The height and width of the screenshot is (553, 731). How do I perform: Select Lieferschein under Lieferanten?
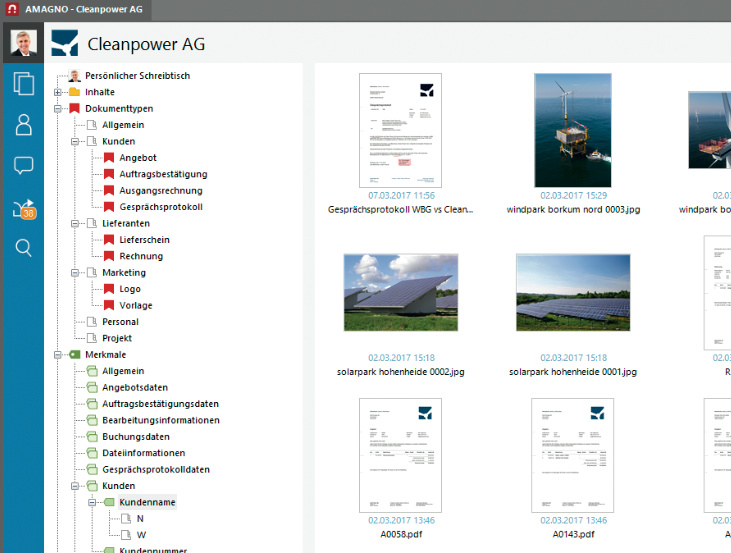point(144,240)
